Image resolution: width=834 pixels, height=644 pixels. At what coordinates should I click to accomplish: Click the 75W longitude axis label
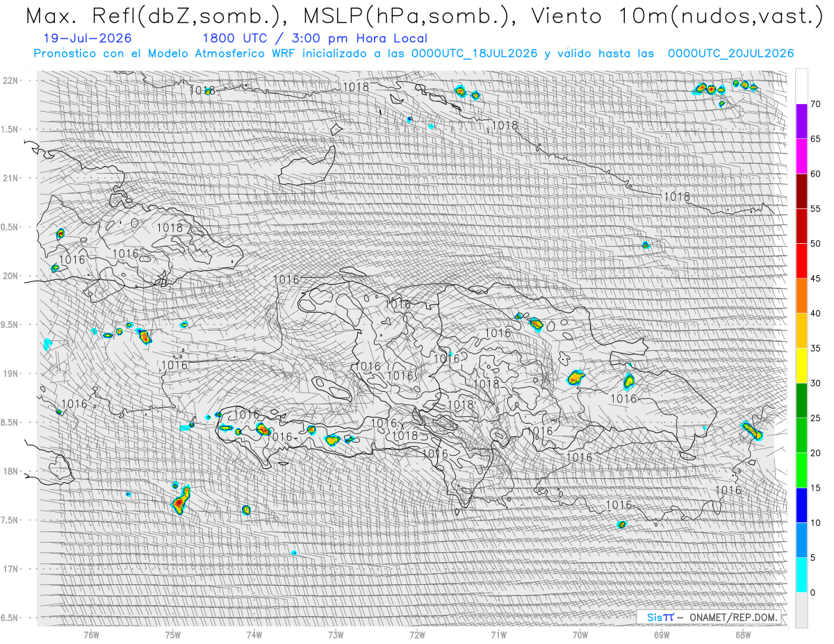coord(172,635)
